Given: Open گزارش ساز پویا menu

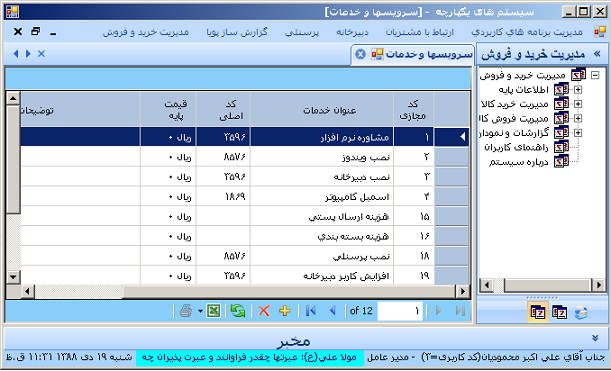Looking at the screenshot, I should pos(237,32).
